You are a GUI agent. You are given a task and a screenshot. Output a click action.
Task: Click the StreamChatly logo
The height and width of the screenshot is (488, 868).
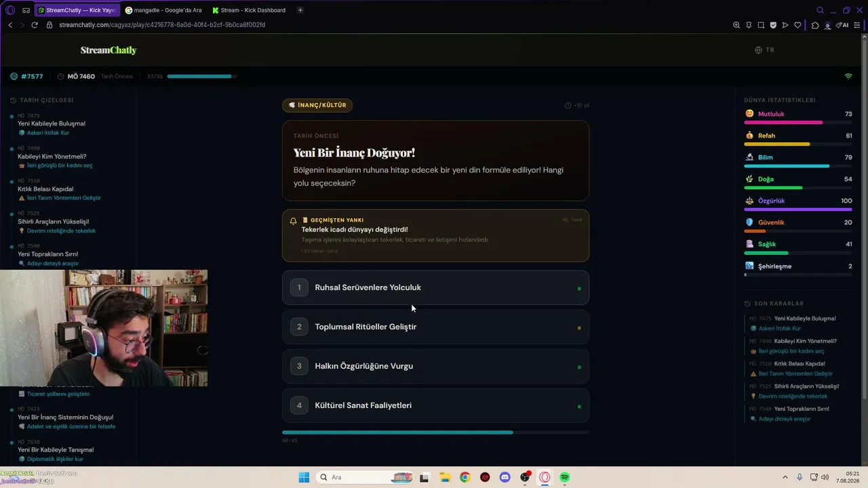pyautogui.click(x=108, y=50)
